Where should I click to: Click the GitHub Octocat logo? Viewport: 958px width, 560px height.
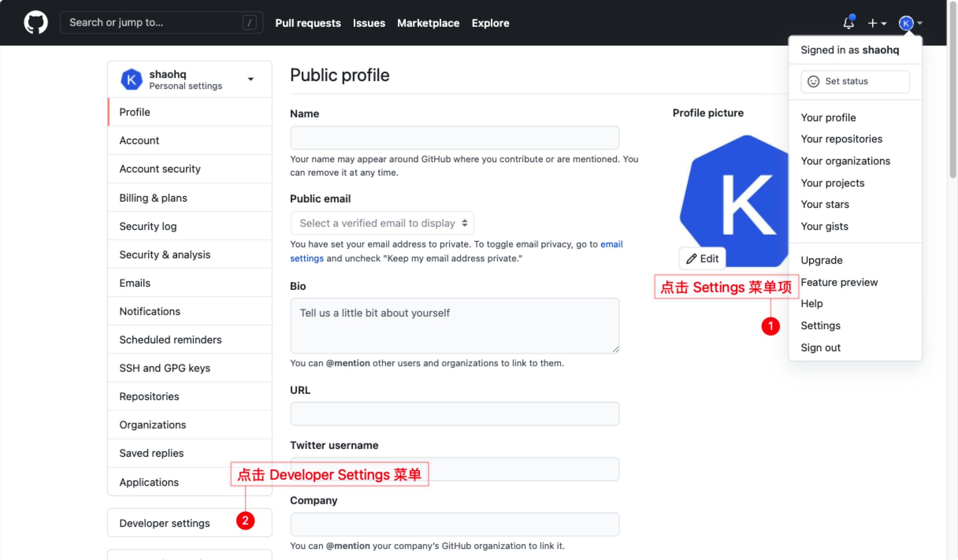(x=36, y=22)
